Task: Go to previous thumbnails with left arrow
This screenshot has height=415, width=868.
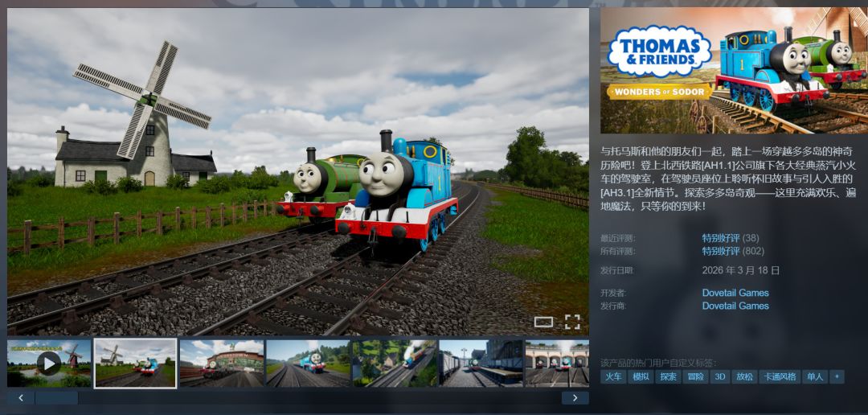Action: coord(21,398)
